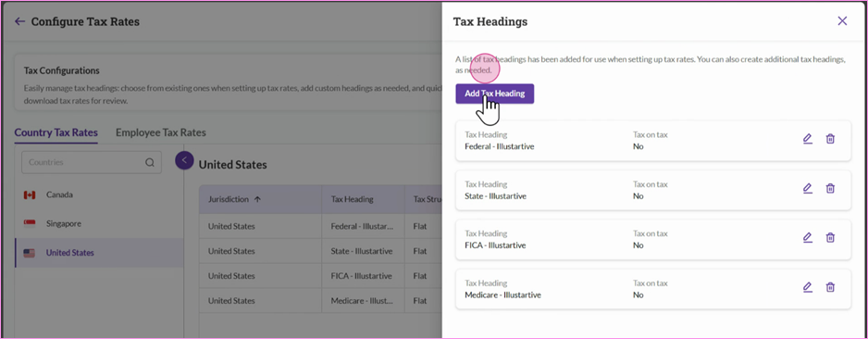
Task: Edit the Medicare - Illustartive tax heading
Action: point(808,287)
